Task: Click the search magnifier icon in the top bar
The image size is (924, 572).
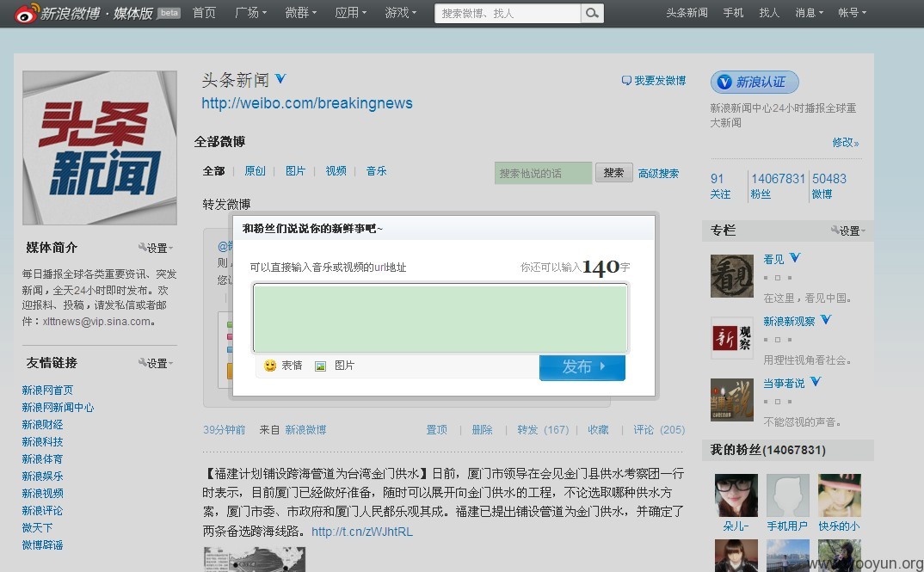Action: (x=592, y=13)
